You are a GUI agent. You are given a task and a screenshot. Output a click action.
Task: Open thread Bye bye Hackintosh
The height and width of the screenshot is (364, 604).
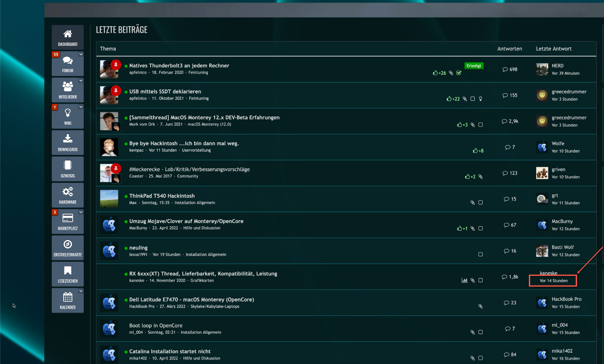184,143
